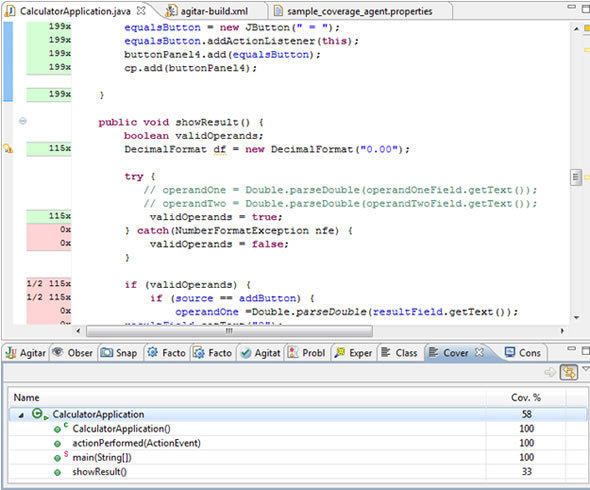The image size is (590, 490).
Task: Click the 58 coverage value
Action: pyautogui.click(x=526, y=414)
